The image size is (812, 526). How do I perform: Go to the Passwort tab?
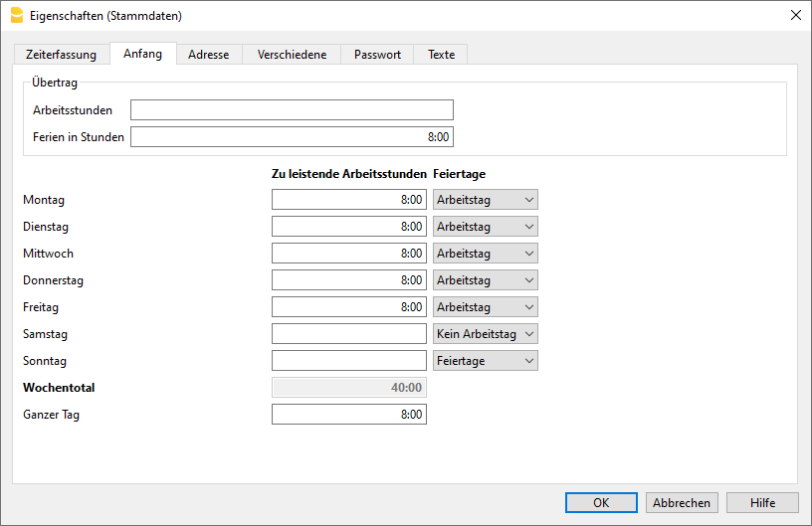377,55
